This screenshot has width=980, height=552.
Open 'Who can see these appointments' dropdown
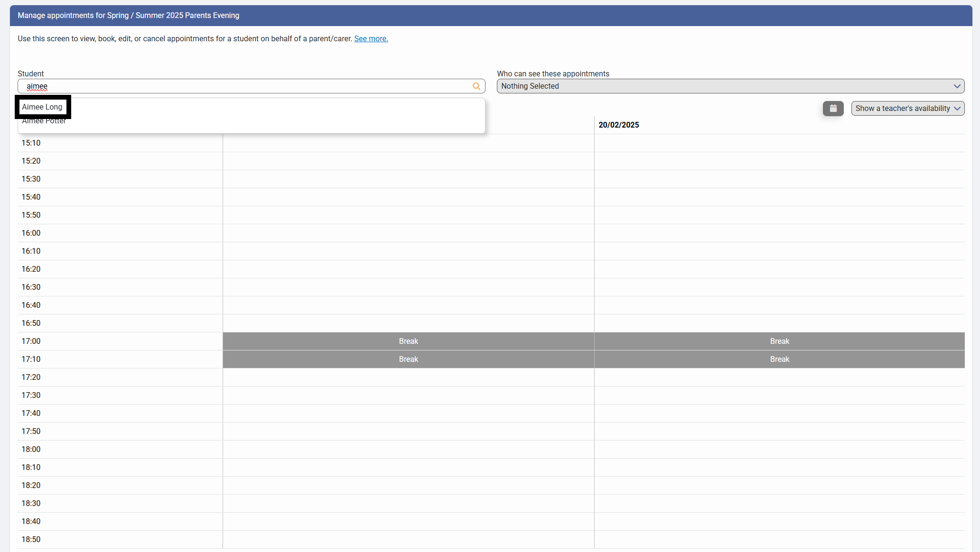pyautogui.click(x=730, y=86)
